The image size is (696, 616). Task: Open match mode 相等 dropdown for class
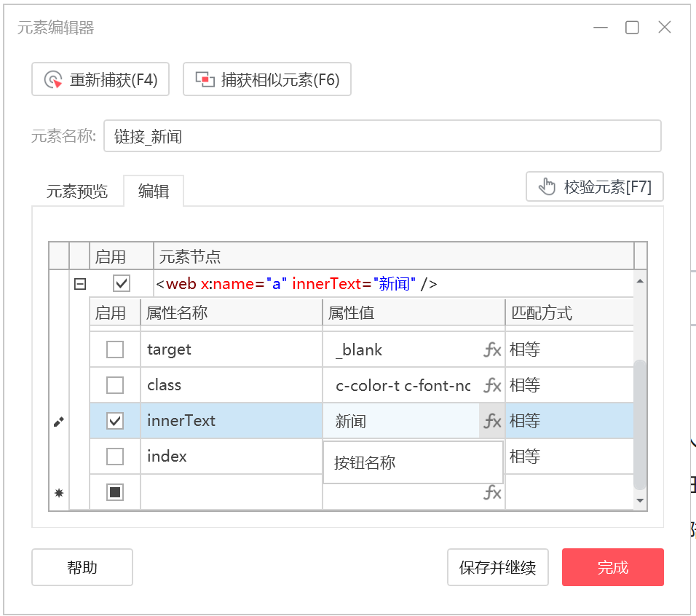[x=569, y=385]
